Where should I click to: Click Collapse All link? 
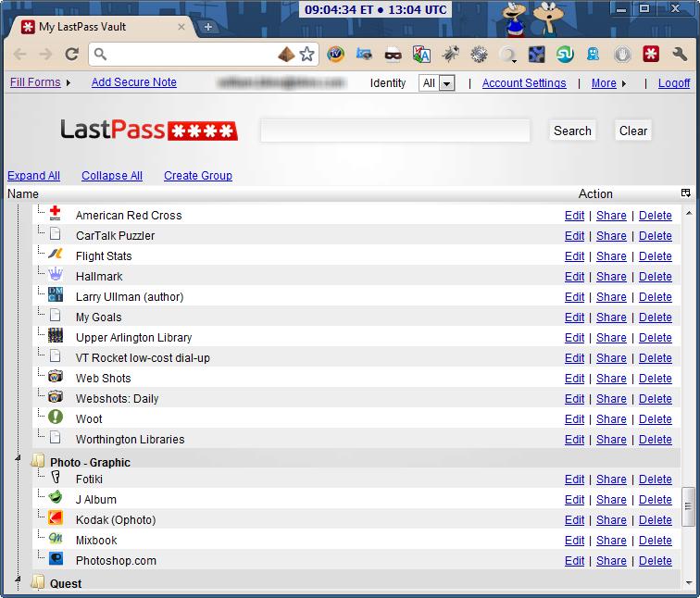pyautogui.click(x=112, y=176)
